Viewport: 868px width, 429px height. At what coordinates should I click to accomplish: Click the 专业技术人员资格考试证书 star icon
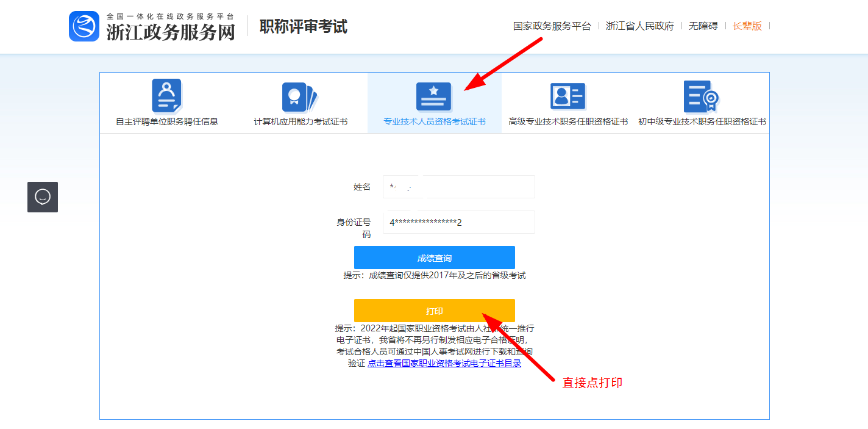point(433,96)
